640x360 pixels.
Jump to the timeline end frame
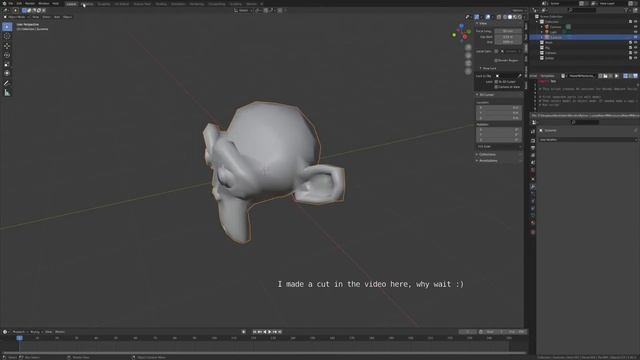[x=280, y=332]
